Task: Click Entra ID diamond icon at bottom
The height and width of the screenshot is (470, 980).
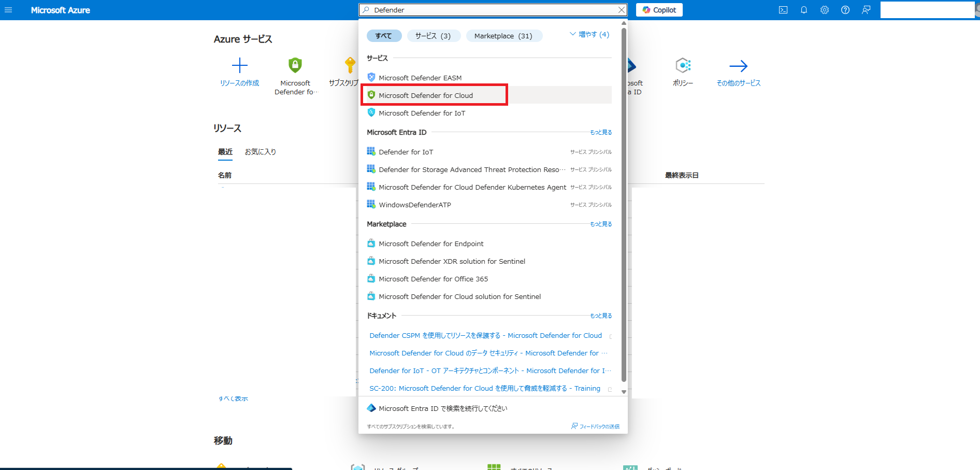Action: coord(371,408)
